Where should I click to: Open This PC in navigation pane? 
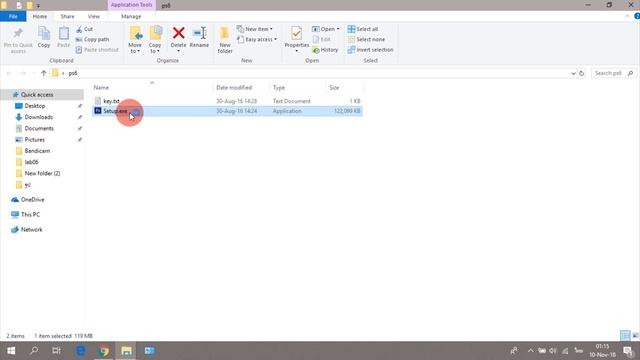30,214
